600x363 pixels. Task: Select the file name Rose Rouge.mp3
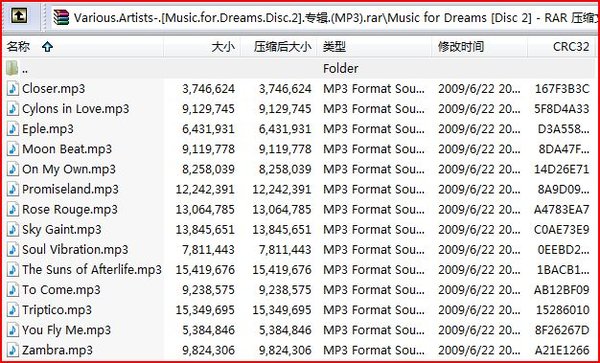(x=70, y=209)
